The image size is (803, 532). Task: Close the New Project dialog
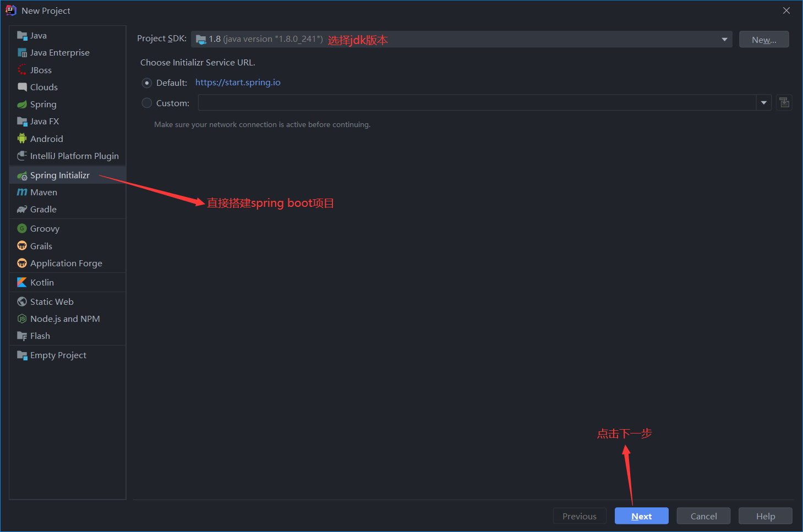(786, 10)
